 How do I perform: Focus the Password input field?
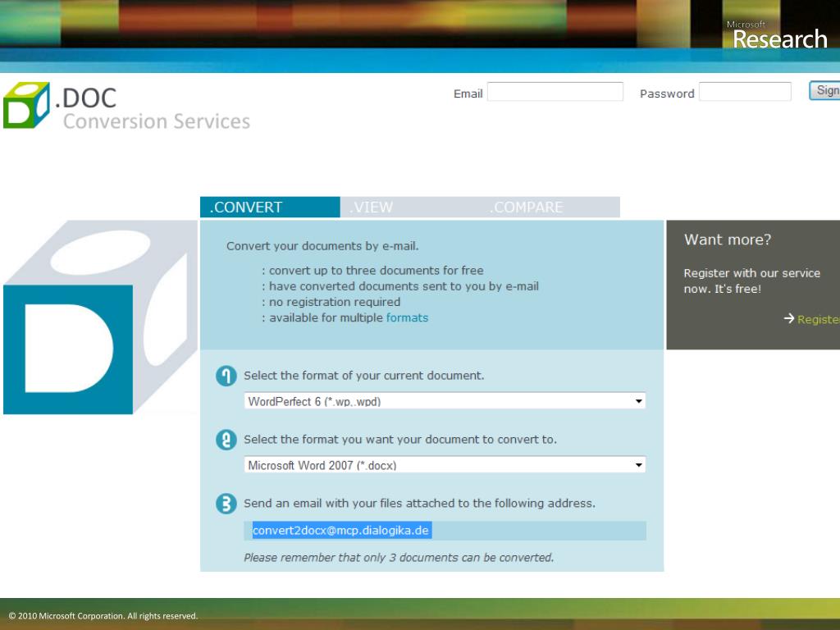pyautogui.click(x=745, y=92)
